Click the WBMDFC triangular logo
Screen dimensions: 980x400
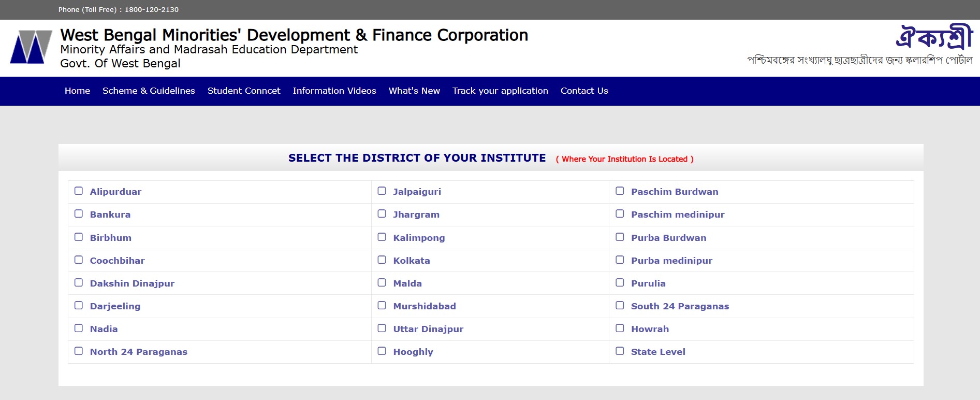click(31, 47)
